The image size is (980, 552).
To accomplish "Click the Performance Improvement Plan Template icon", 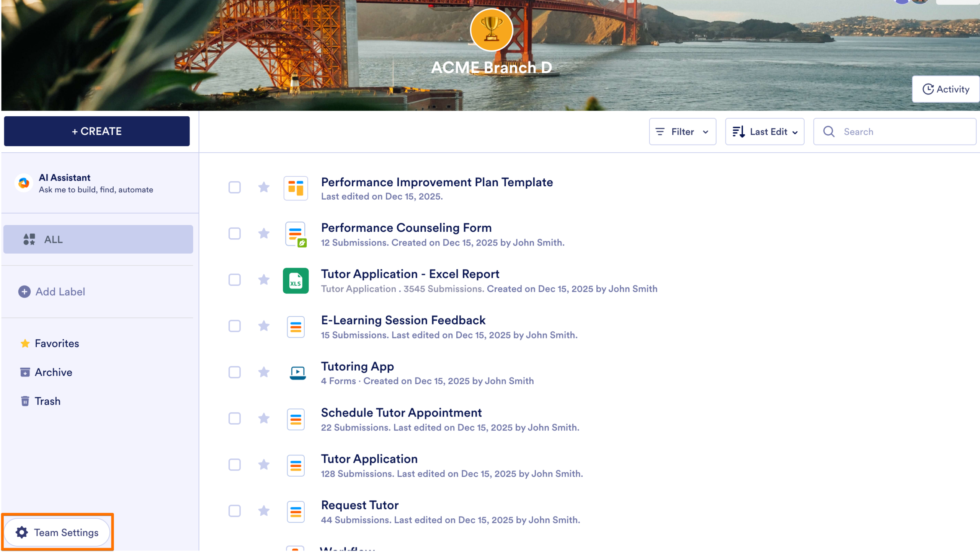I will pyautogui.click(x=296, y=188).
